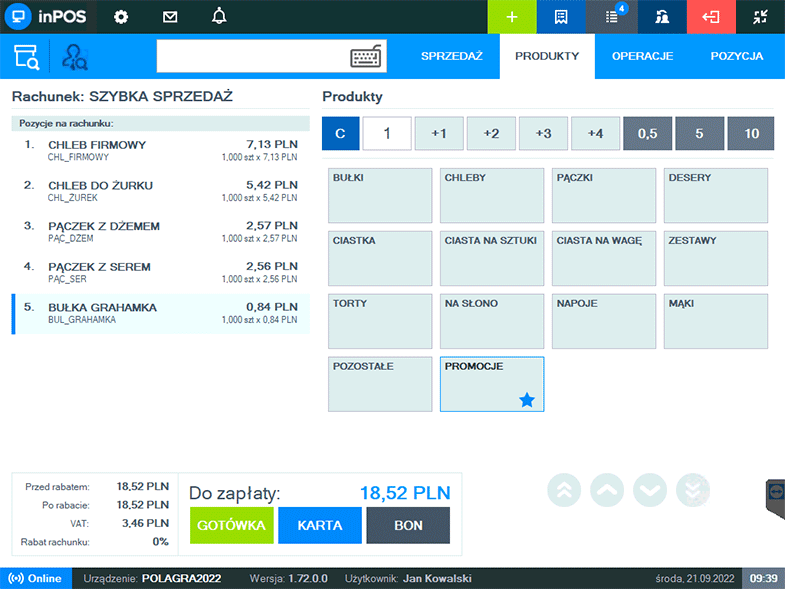Pay with GOTÓWKA button
Image resolution: width=785 pixels, height=589 pixels.
(x=231, y=525)
